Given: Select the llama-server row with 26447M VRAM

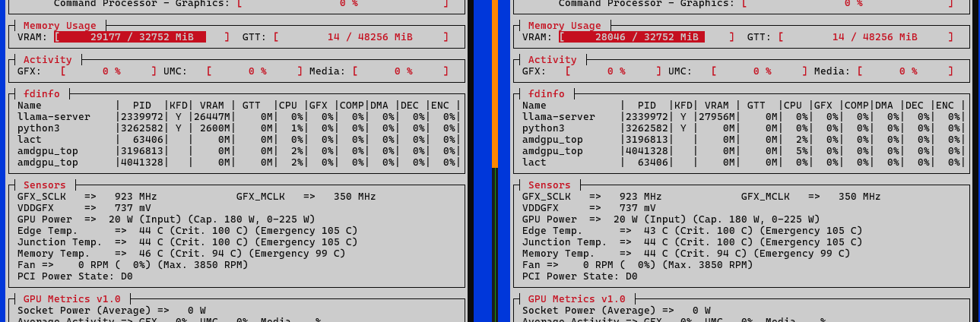Looking at the screenshot, I should (x=239, y=117).
